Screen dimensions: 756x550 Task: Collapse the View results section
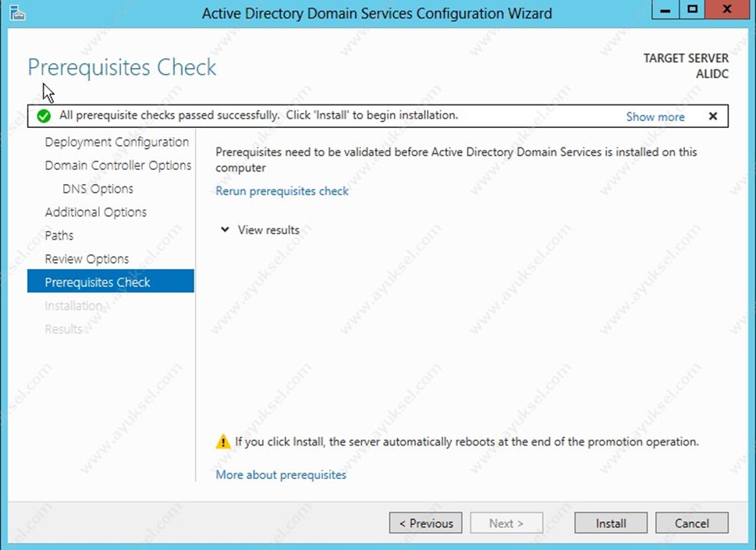point(225,229)
